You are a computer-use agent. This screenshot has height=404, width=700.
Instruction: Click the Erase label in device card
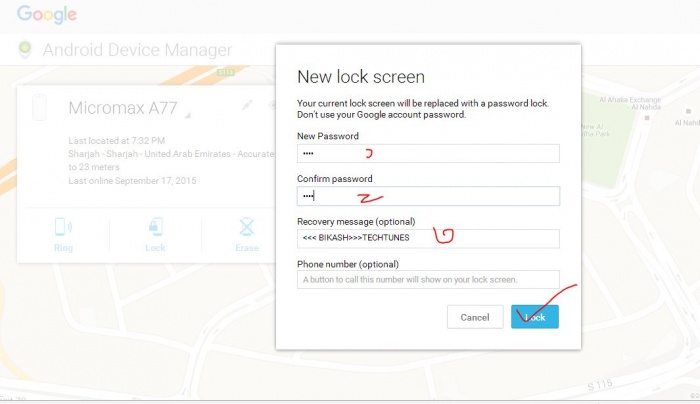[x=247, y=248]
